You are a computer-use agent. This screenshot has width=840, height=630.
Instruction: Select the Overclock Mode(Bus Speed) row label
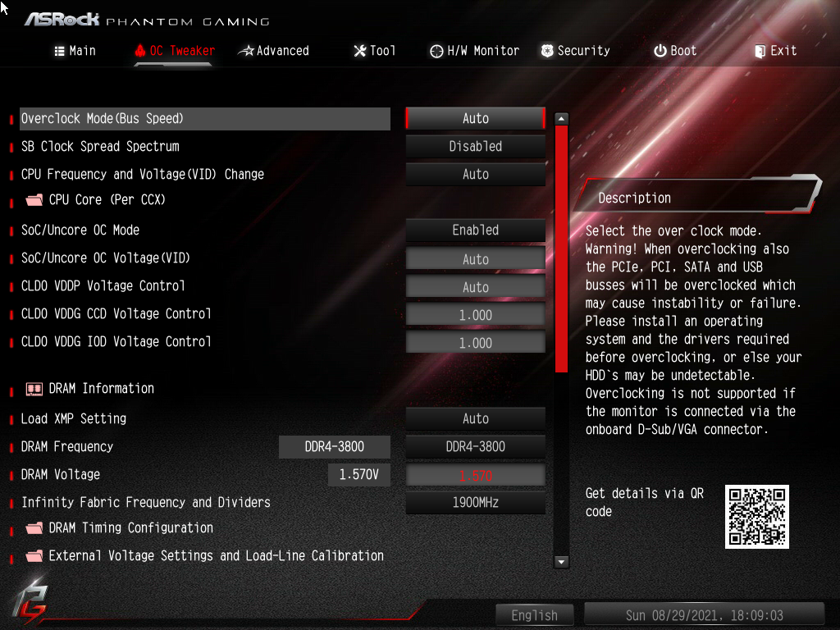(102, 118)
